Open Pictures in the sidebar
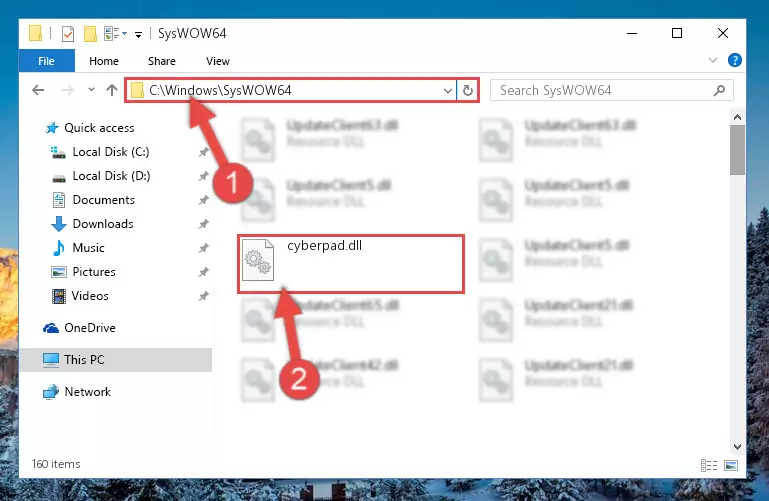The width and height of the screenshot is (769, 501). [83, 272]
